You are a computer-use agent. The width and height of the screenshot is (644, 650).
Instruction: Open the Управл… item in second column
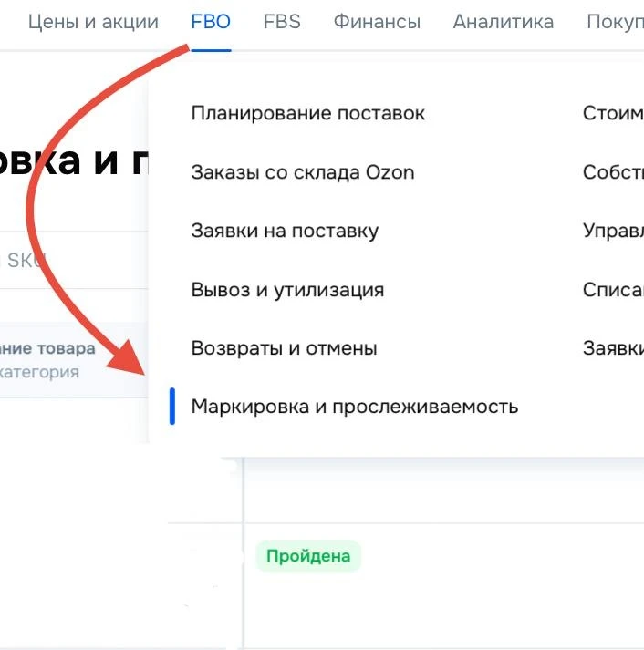[613, 231]
